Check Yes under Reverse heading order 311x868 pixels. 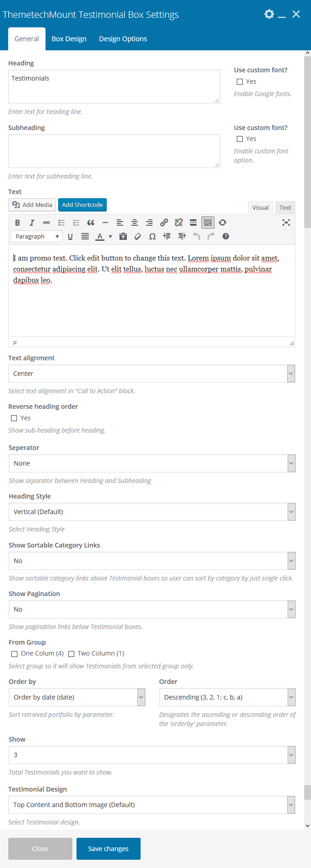point(14,418)
